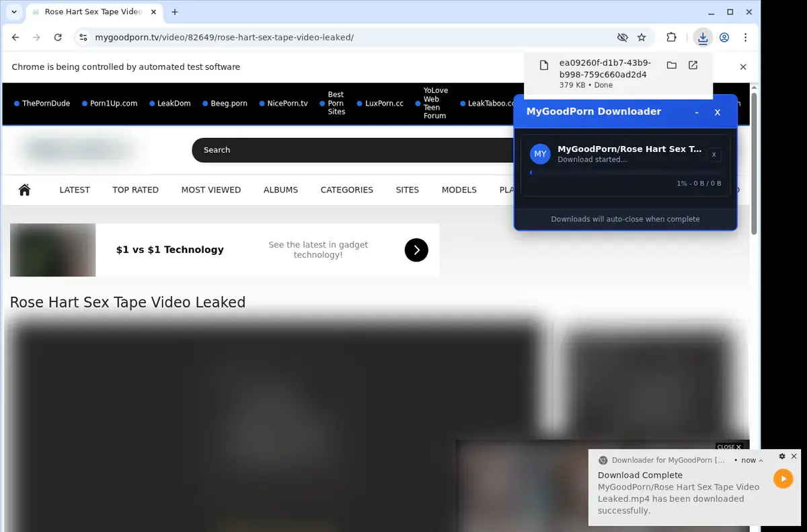
Task: Open the tab search chevron in Chrome
Action: pyautogui.click(x=13, y=12)
